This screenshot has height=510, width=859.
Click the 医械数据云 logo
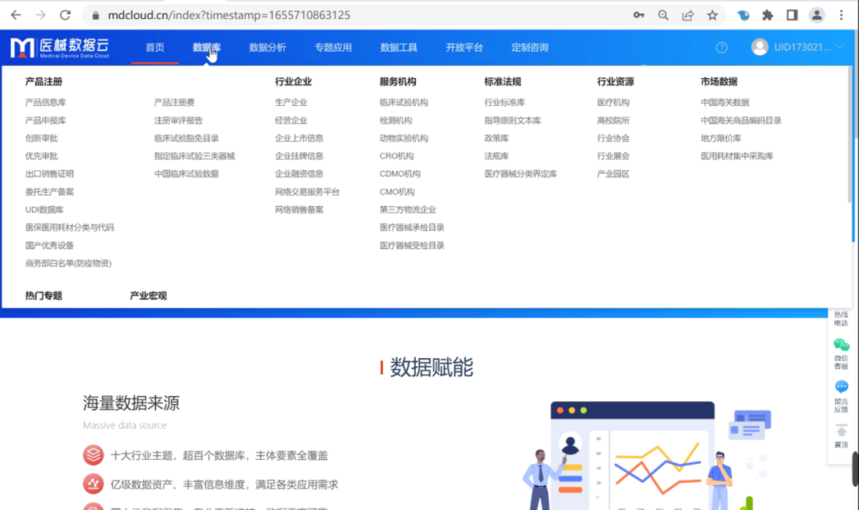60,48
